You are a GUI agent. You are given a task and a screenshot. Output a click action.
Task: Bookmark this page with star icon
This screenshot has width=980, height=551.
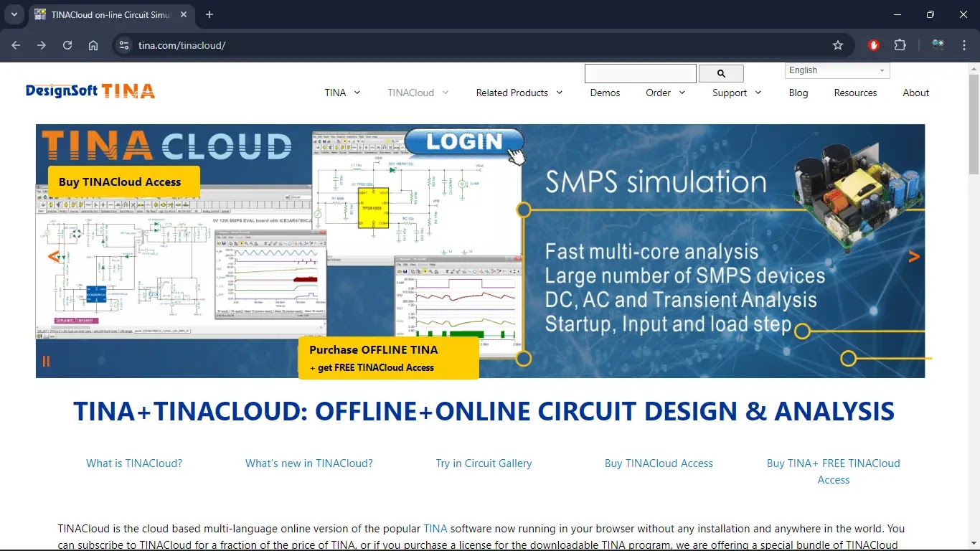tap(838, 45)
